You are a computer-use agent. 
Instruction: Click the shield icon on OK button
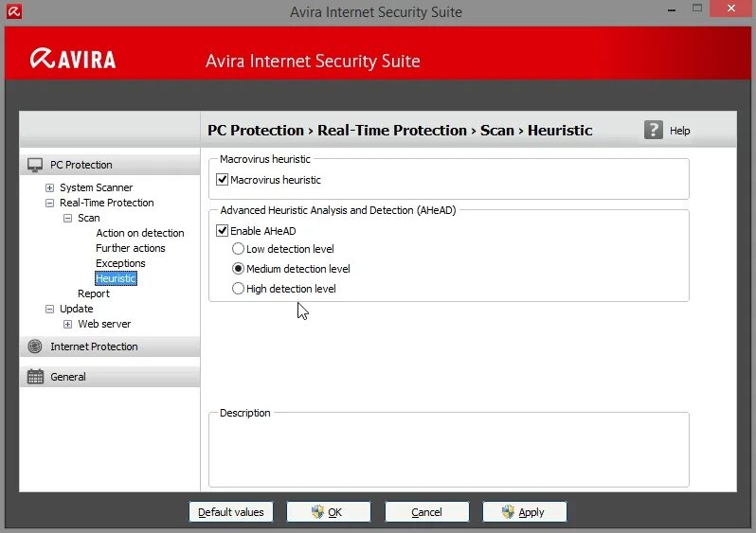coord(318,512)
